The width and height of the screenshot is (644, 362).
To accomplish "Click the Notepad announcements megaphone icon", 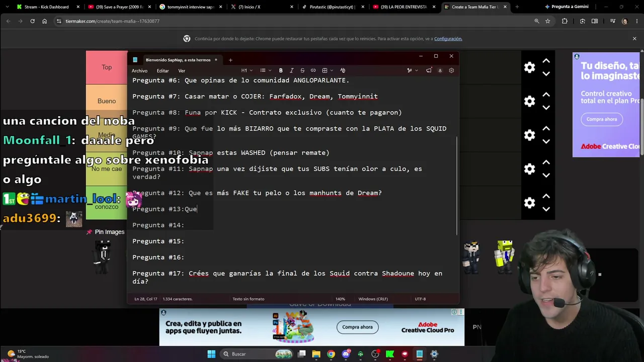I will coord(429,70).
